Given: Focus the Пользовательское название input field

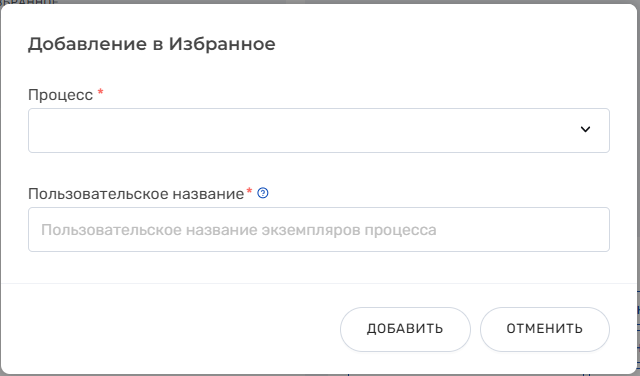Looking at the screenshot, I should click(319, 229).
